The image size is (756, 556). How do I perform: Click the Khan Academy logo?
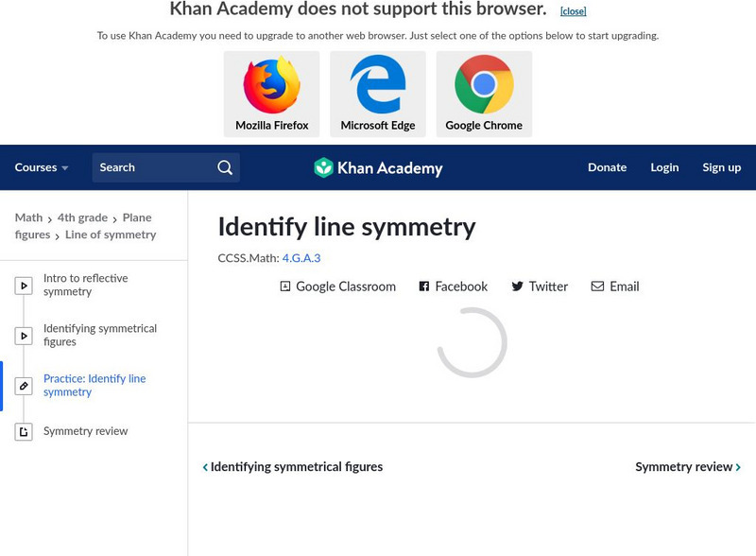pos(378,168)
